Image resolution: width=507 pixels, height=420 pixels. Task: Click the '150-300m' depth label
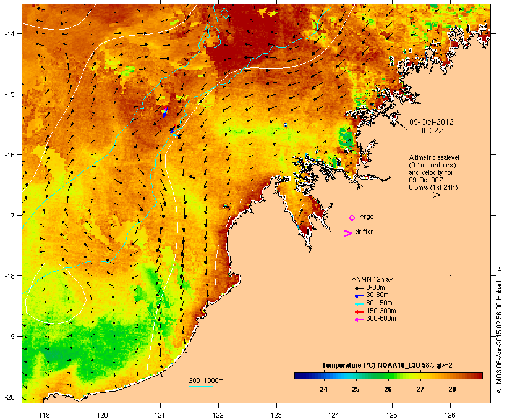[x=381, y=311]
